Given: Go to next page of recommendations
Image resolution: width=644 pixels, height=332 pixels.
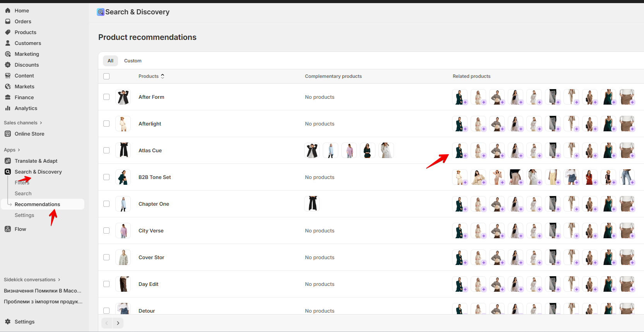Looking at the screenshot, I should (x=118, y=323).
